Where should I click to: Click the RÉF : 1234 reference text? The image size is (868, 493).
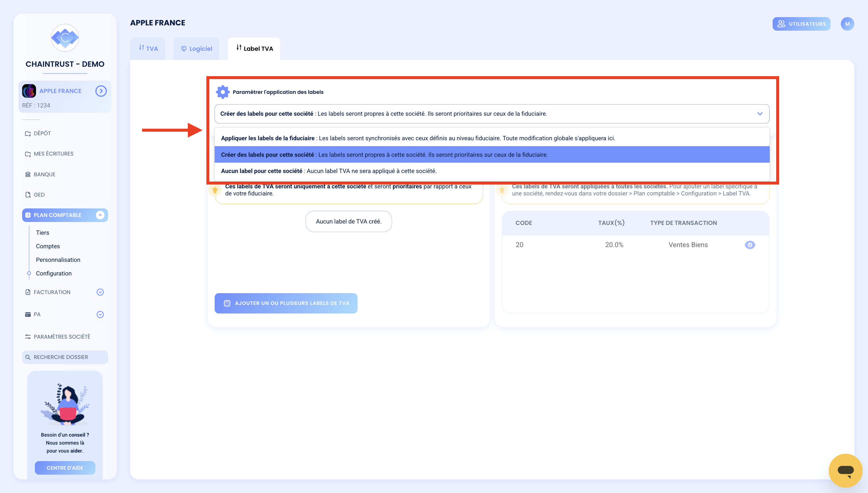(36, 105)
